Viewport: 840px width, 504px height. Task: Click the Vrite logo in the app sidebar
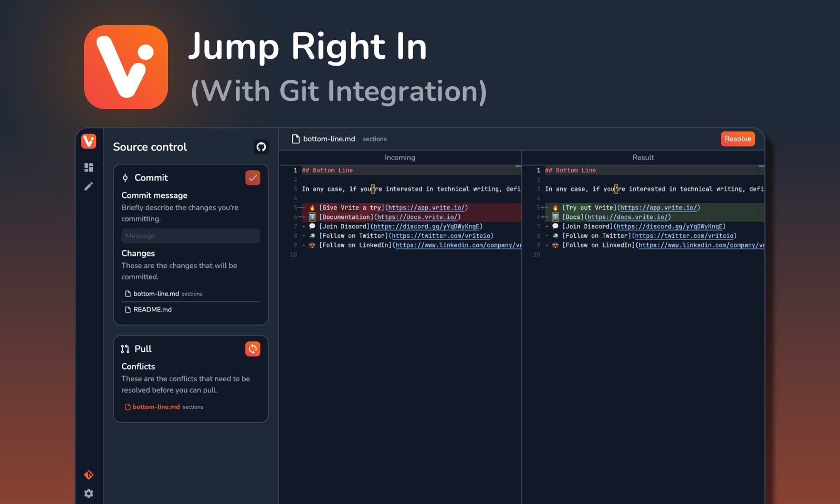coord(89,141)
